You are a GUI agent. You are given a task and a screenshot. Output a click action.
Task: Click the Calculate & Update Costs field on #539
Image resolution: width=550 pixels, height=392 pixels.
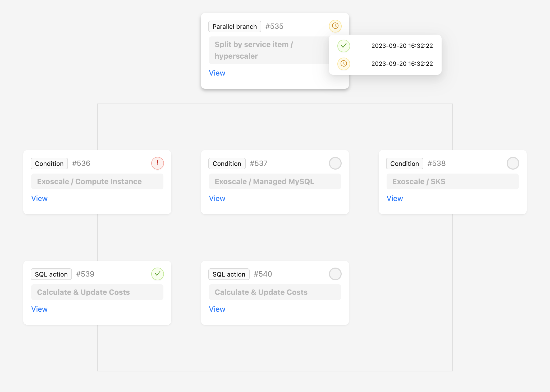click(x=97, y=292)
